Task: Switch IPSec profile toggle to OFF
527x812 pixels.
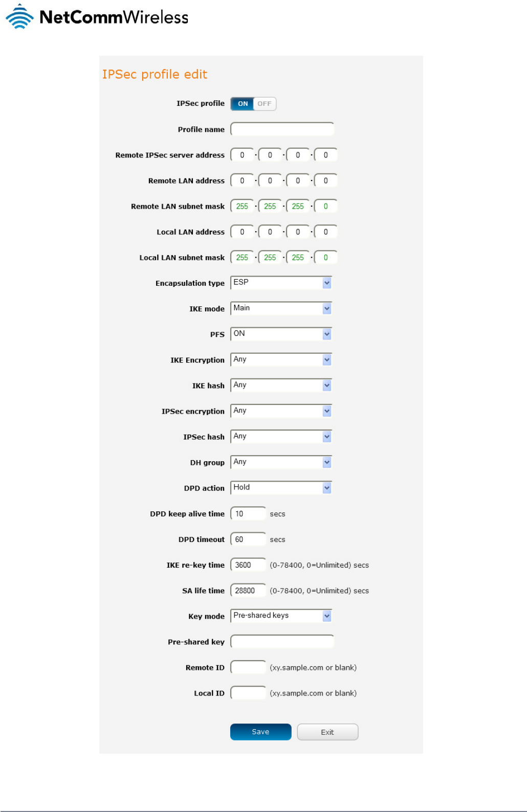Action: click(x=265, y=104)
